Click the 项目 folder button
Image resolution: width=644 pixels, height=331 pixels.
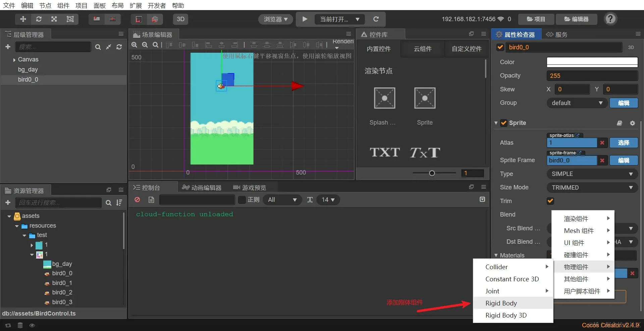(536, 19)
